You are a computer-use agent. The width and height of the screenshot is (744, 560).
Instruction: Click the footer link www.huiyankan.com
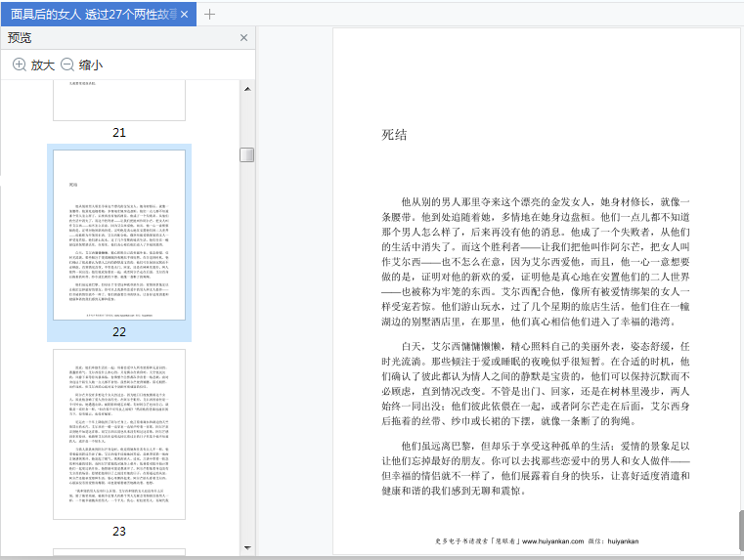click(552, 541)
